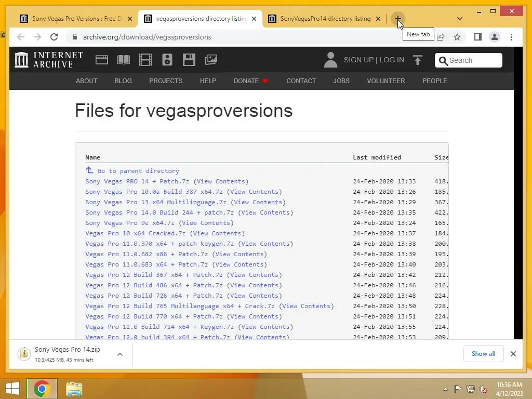Download Vegas Pro 12 Build 367 x64 file
Screen dimensions: 532x399
coord(154,275)
